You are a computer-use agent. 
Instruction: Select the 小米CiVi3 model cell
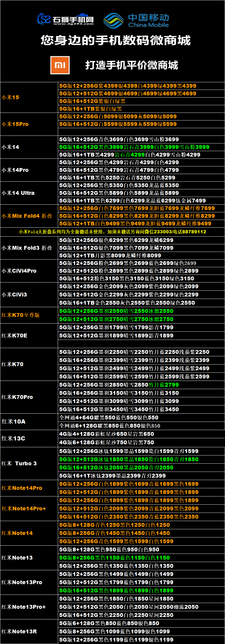point(29,295)
